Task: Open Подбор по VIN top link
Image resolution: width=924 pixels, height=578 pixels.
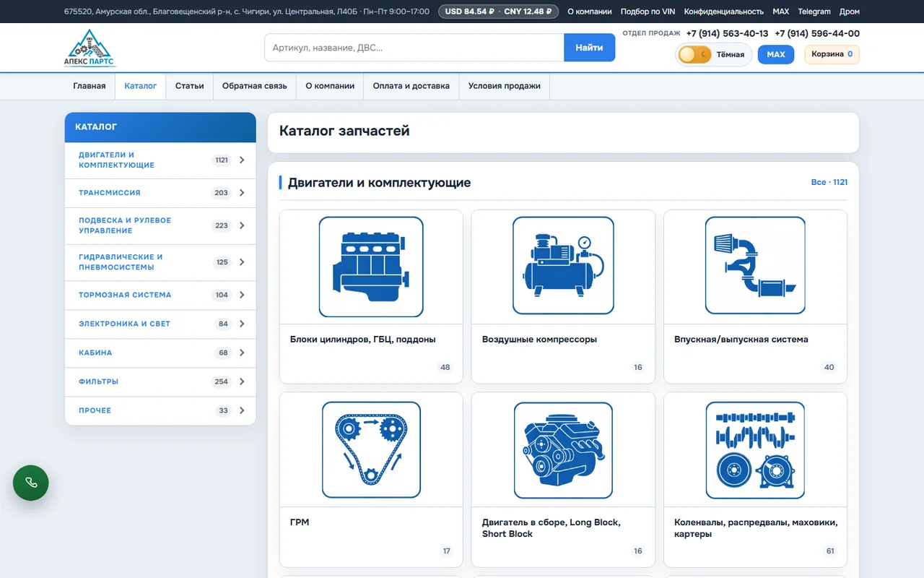Action: coord(648,12)
